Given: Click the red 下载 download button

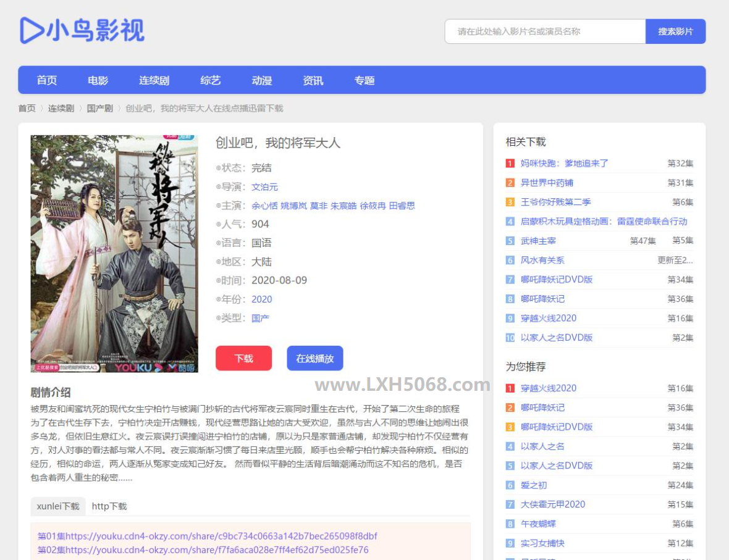Looking at the screenshot, I should (243, 358).
